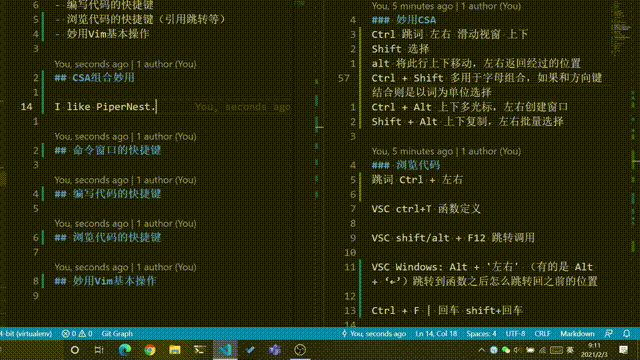Screen dimensions: 640x360
Task: Click line 'Shift 选择' in right editor
Action: 400,49
